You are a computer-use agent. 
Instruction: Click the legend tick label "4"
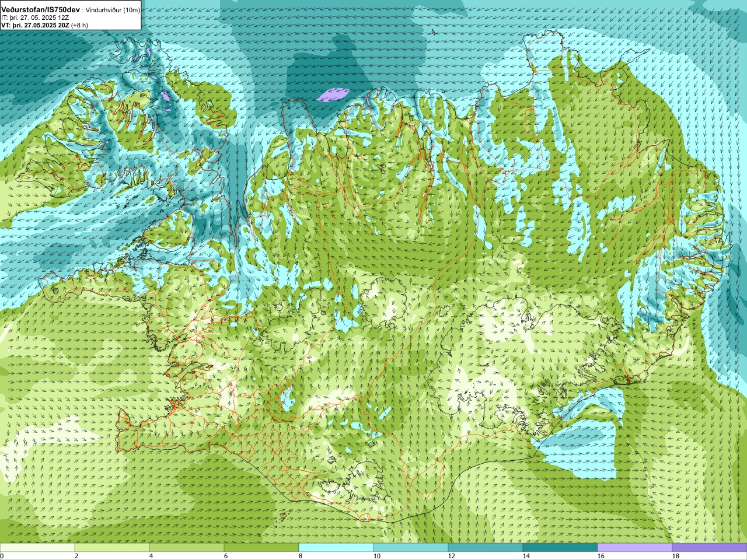[x=151, y=556]
